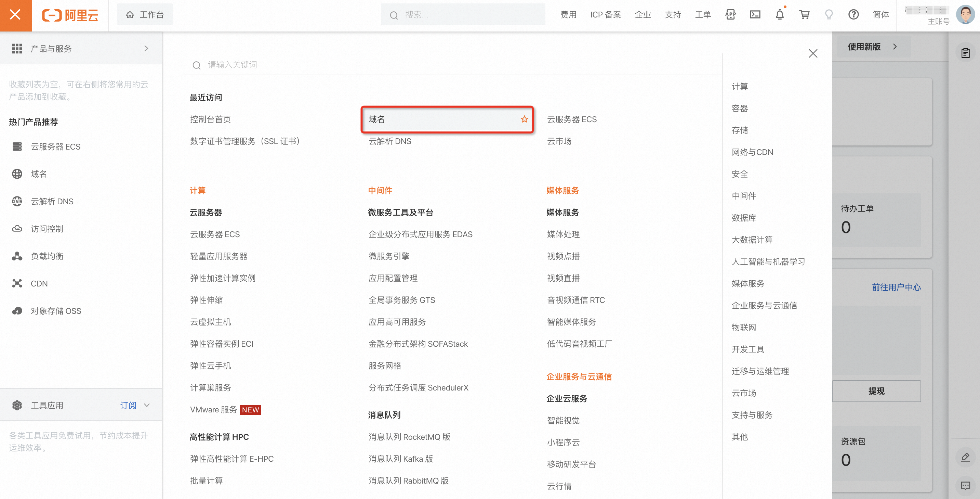Close the menu with the orange X button

point(16,15)
